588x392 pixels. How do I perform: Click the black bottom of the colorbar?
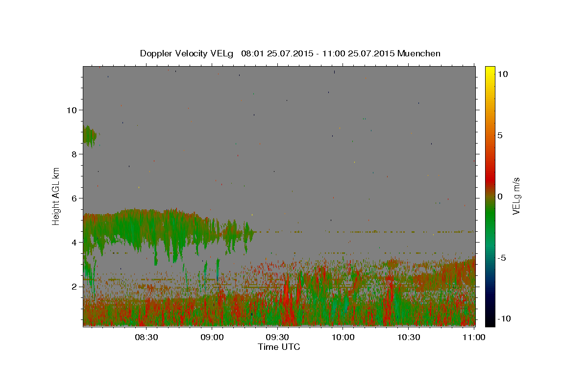point(490,321)
